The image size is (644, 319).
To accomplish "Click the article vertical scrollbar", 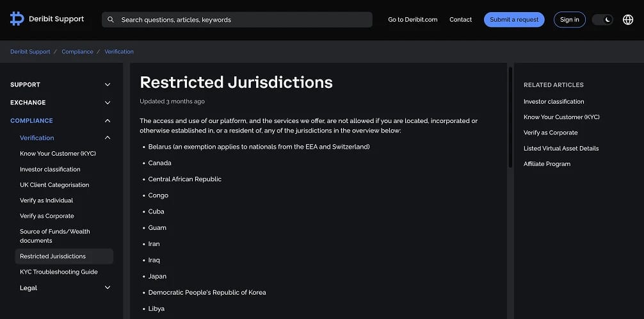I will point(510,117).
